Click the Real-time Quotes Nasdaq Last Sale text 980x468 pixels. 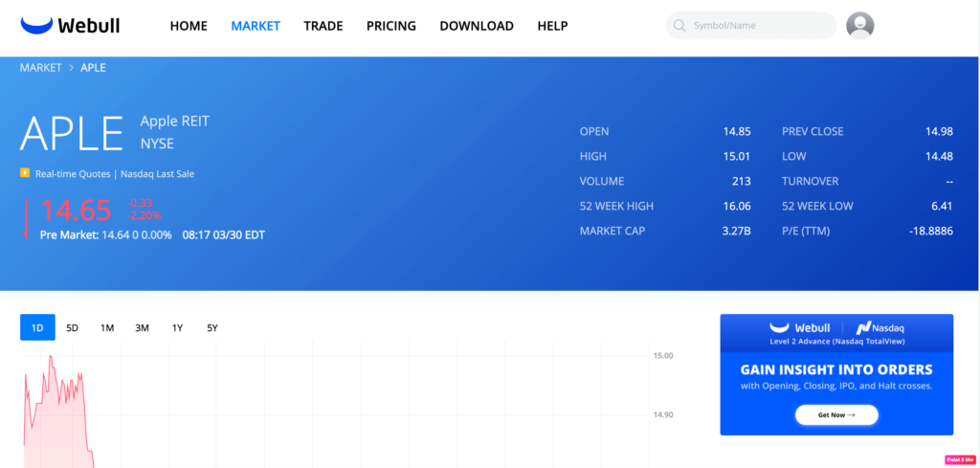(115, 173)
